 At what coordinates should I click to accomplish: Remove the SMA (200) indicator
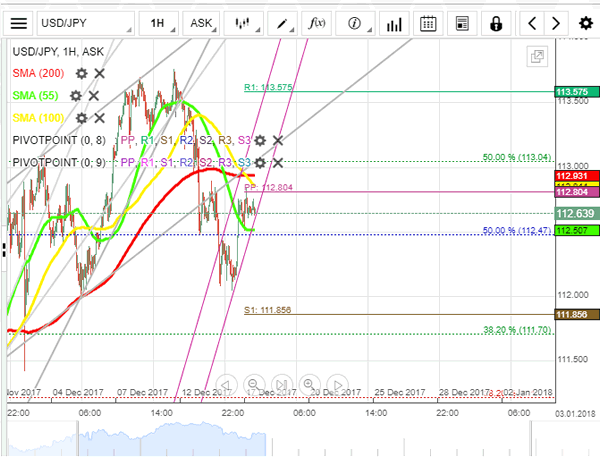[x=99, y=73]
